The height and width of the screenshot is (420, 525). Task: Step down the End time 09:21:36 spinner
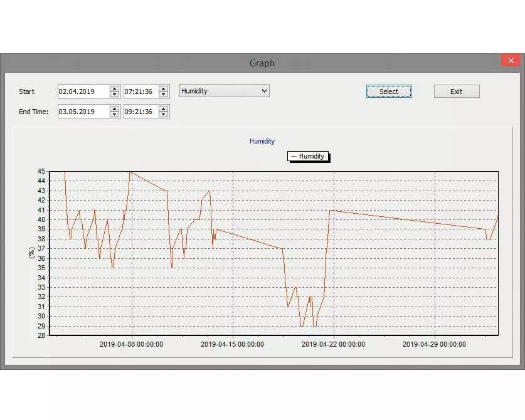(x=164, y=114)
